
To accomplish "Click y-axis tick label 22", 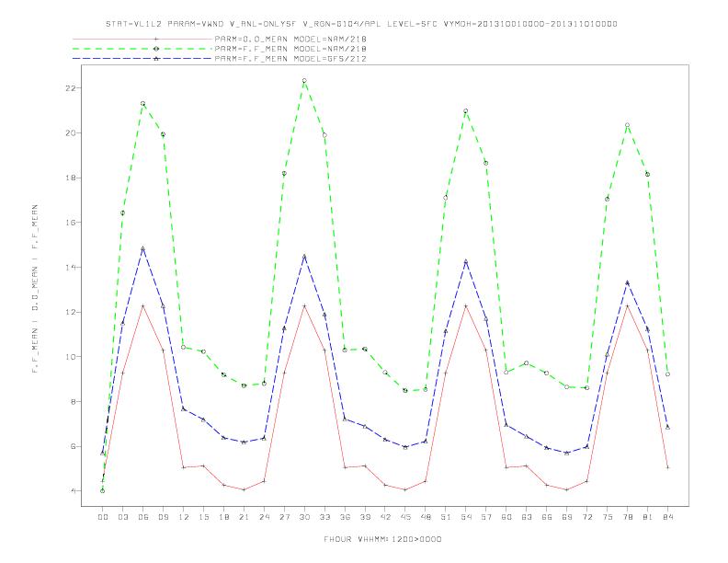I will click(70, 88).
